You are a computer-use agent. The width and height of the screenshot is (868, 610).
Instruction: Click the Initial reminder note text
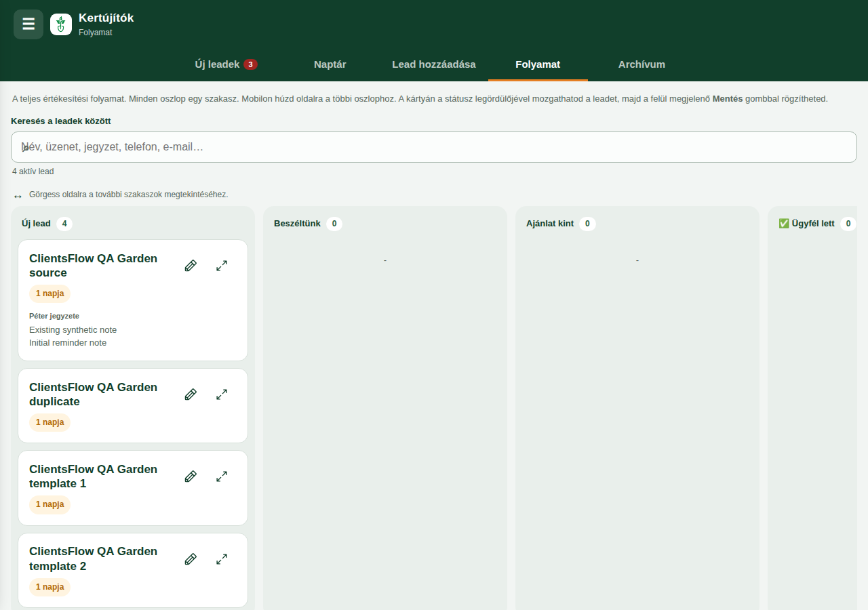pos(68,343)
